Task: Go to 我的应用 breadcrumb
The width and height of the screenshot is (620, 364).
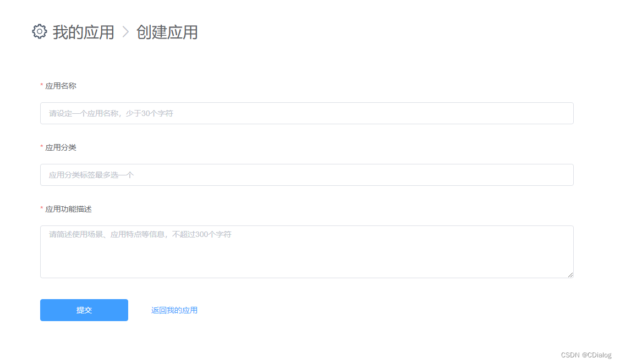Action: (x=84, y=32)
